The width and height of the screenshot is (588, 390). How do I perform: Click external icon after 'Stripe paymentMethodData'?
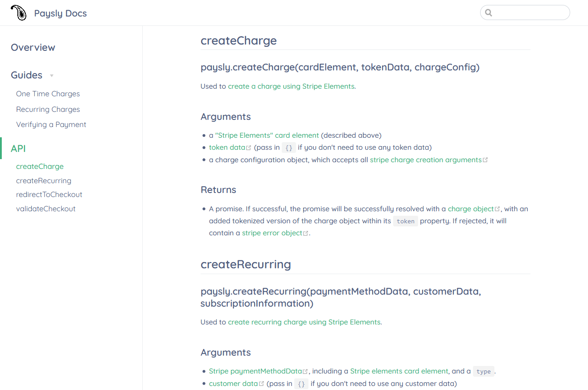pyautogui.click(x=305, y=371)
